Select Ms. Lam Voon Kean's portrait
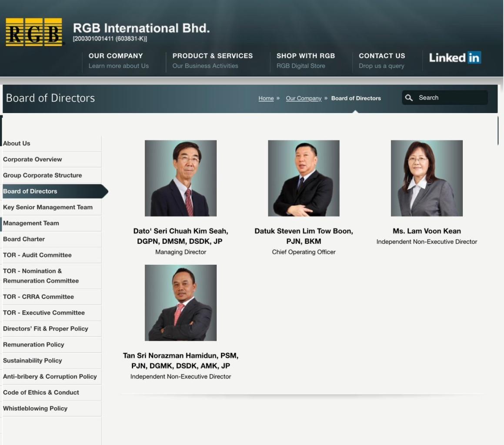 pos(427,178)
